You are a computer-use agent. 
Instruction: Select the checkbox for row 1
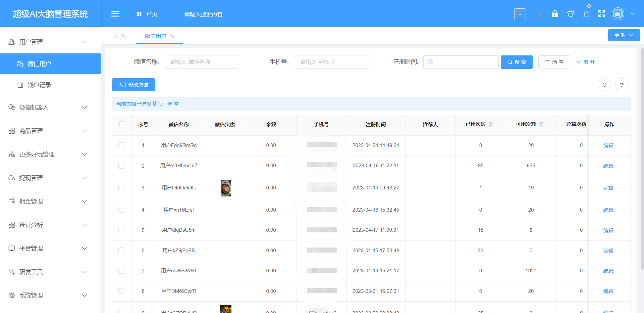pyautogui.click(x=121, y=145)
